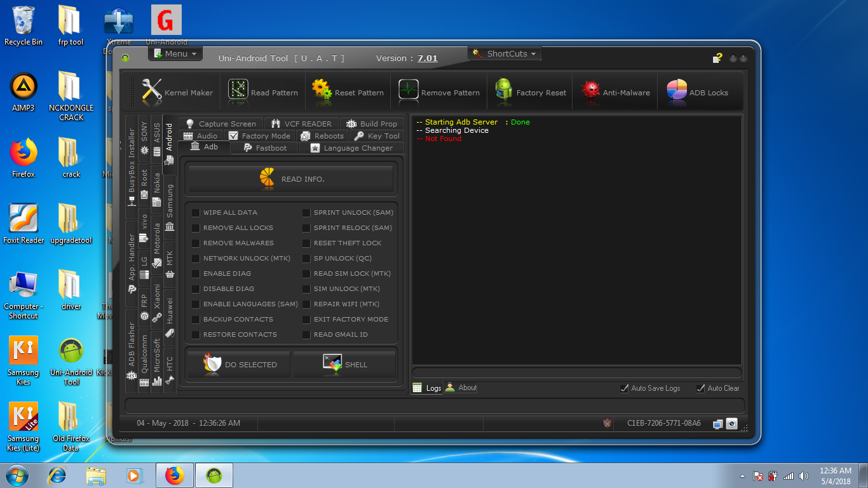Select the Samsung Kies (Lite) desktop icon
This screenshot has height=488, width=868.
pos(24,427)
